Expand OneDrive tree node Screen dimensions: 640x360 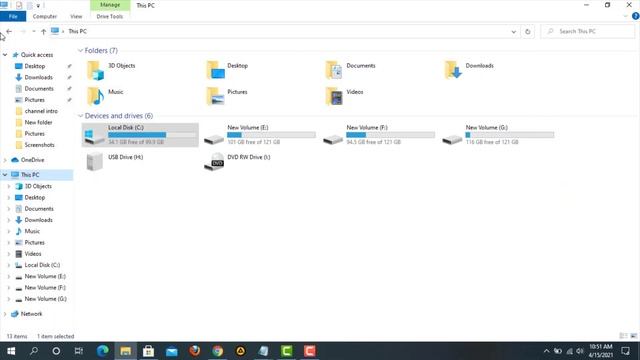[x=5, y=160]
